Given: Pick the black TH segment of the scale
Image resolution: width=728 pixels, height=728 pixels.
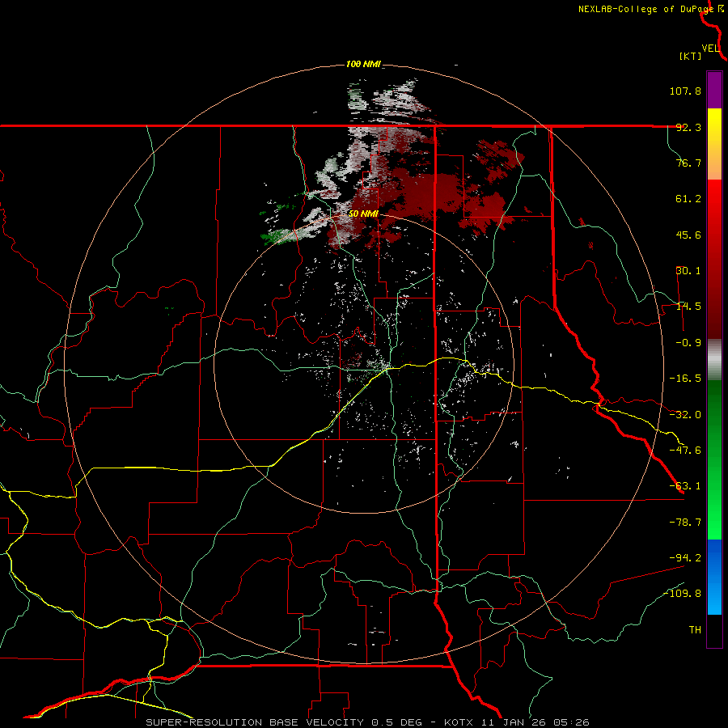Looking at the screenshot, I should pos(714,630).
